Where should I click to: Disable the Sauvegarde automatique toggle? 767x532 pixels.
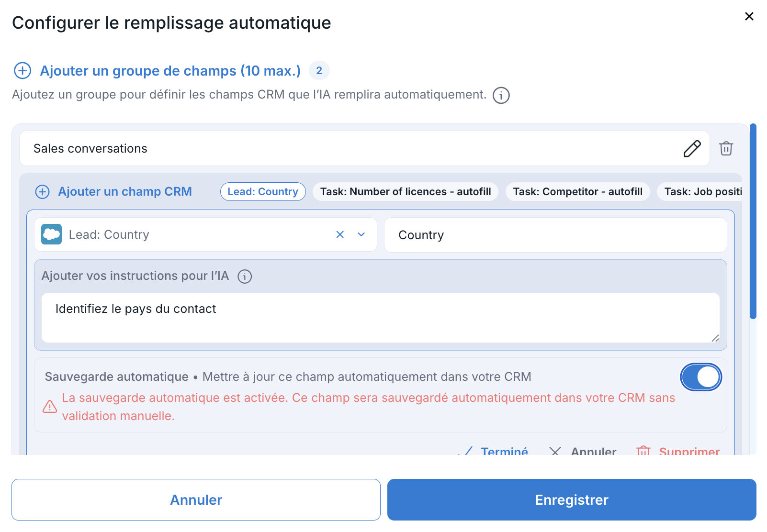pyautogui.click(x=701, y=377)
